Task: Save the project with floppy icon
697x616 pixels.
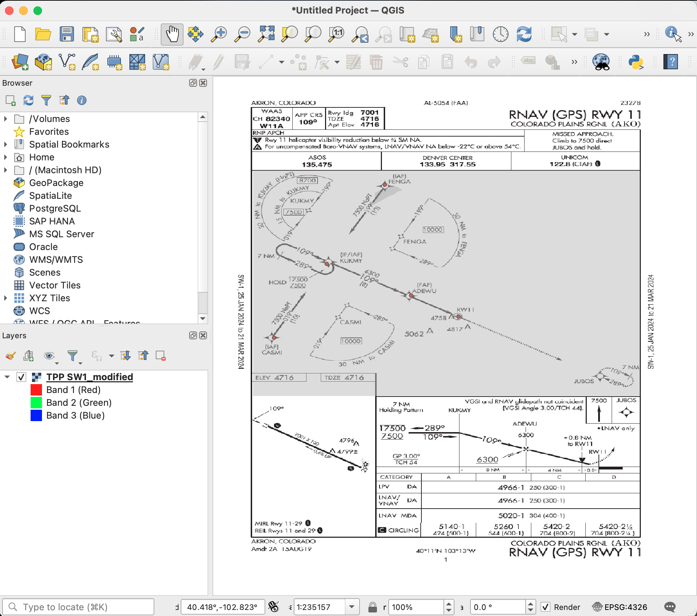Action: (66, 34)
